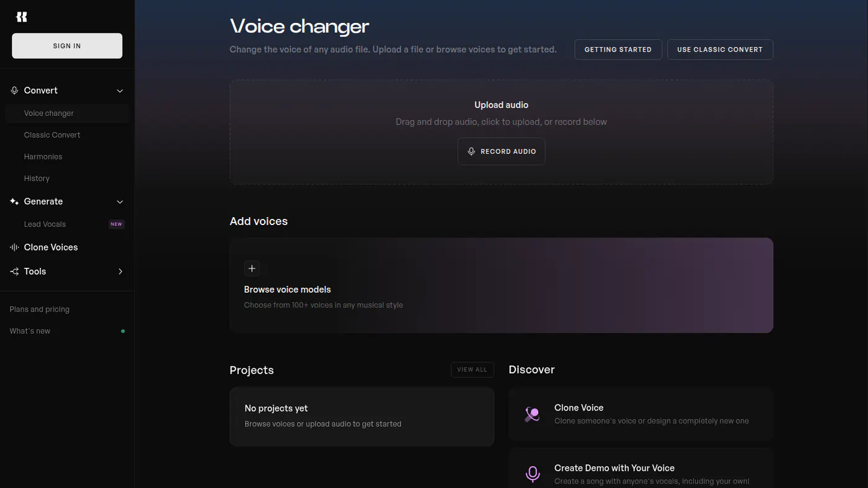Click the microphone icon beside Convert
The height and width of the screenshot is (488, 868).
click(14, 91)
